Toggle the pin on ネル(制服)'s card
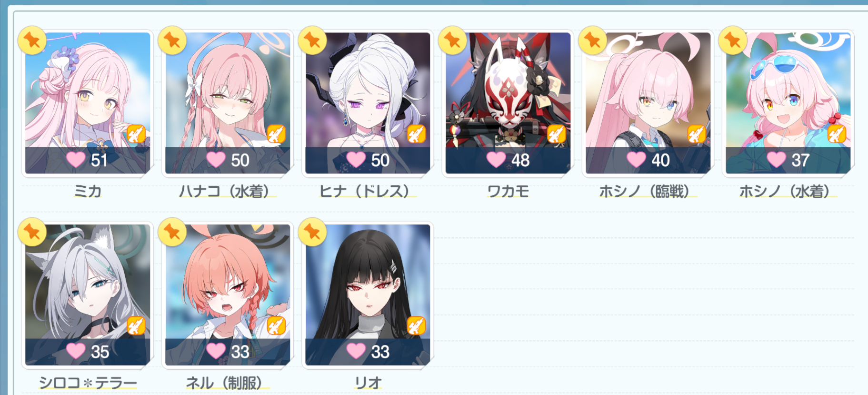Viewport: 868px width, 395px height. (172, 233)
